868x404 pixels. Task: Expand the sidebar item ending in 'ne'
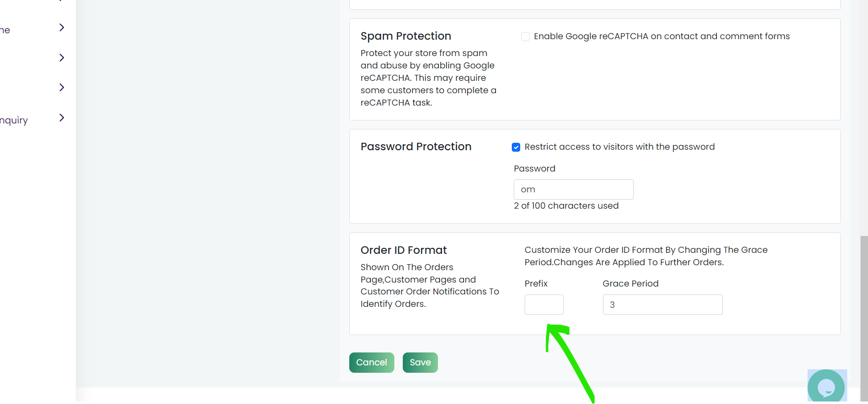click(61, 28)
